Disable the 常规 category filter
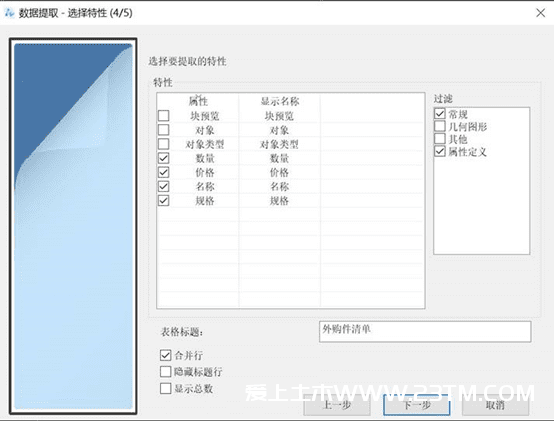The width and height of the screenshot is (554, 421). (440, 114)
